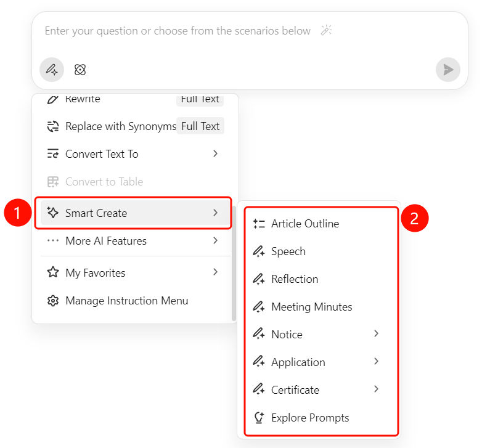Click the Article Outline list icon
Image resolution: width=482 pixels, height=448 pixels.
pyautogui.click(x=259, y=224)
